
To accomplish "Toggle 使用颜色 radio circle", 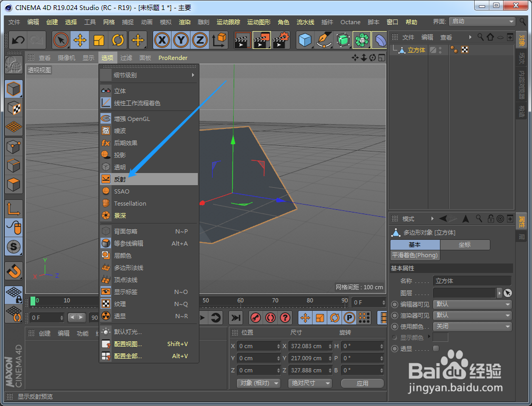I will pos(395,327).
